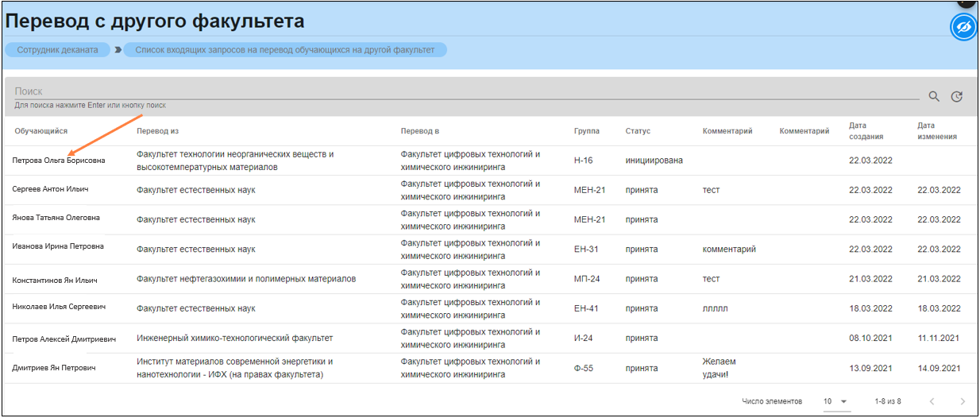Click the refresh table icon
980x418 pixels.
pyautogui.click(x=957, y=97)
